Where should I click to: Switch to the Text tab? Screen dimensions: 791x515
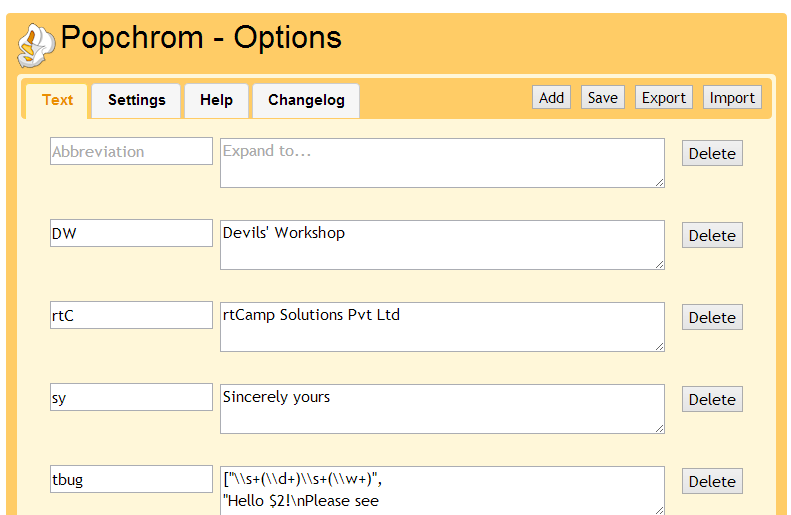click(x=57, y=100)
